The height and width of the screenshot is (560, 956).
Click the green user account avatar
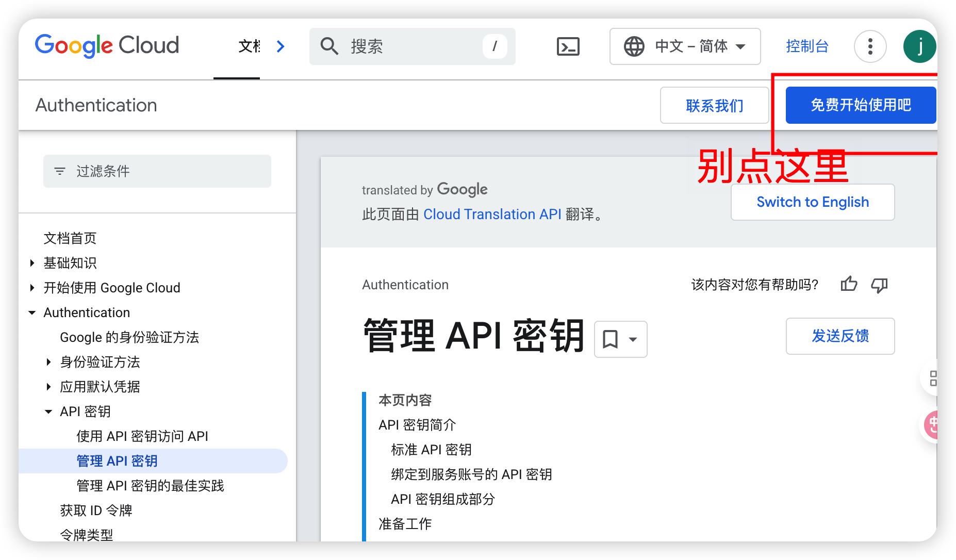tap(919, 46)
